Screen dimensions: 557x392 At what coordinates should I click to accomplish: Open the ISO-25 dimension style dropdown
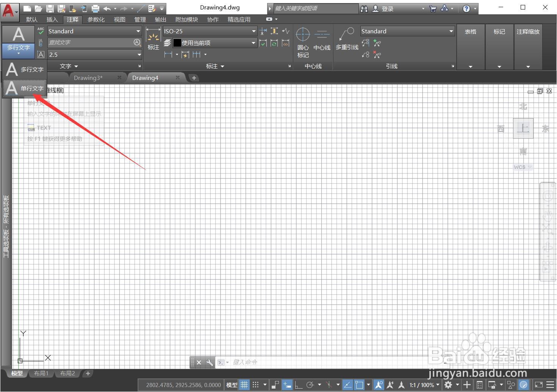point(210,31)
